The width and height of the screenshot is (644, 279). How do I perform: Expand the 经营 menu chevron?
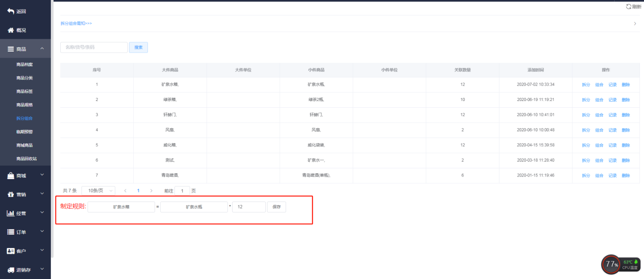[x=42, y=212]
